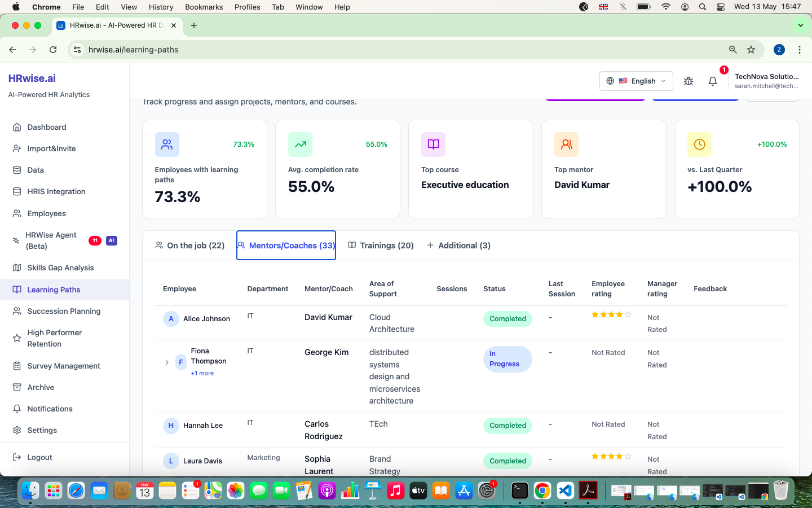Screen dimensions: 812x508
Task: Open the English language dropdown
Action: [636, 81]
